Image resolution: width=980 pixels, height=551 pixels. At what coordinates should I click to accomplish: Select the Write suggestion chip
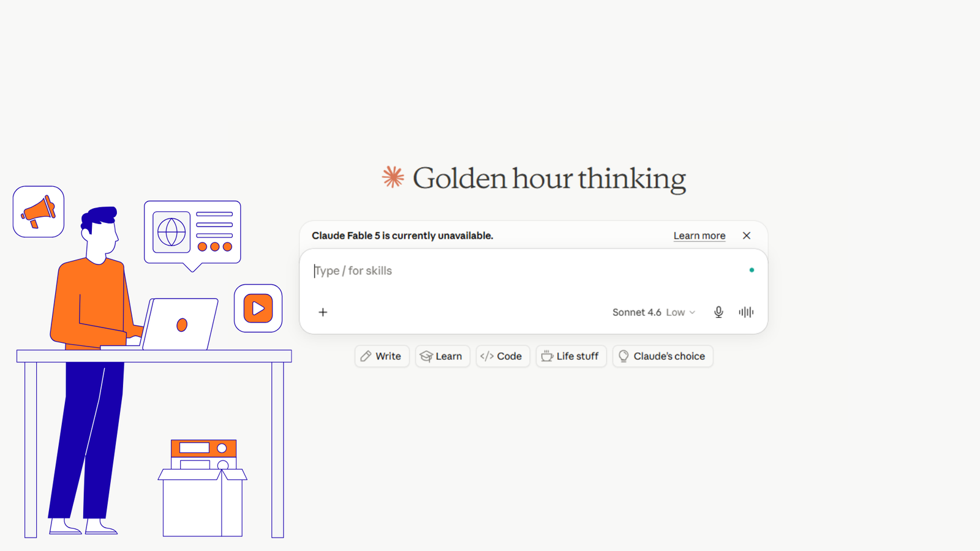[x=382, y=356]
